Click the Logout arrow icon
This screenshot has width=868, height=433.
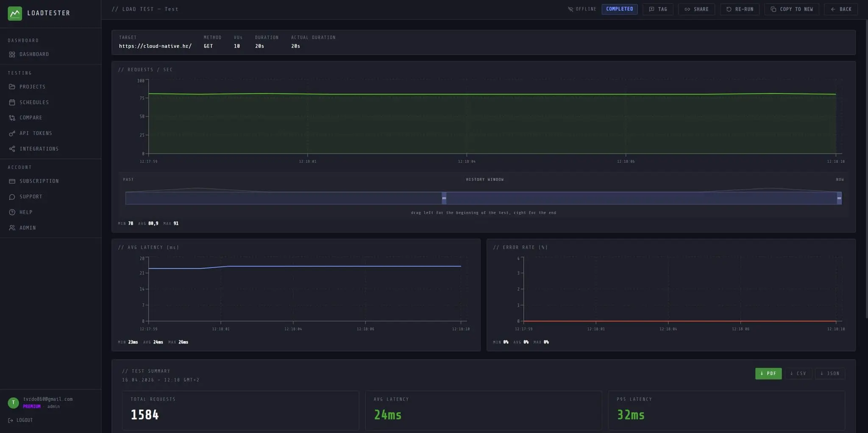tap(11, 420)
